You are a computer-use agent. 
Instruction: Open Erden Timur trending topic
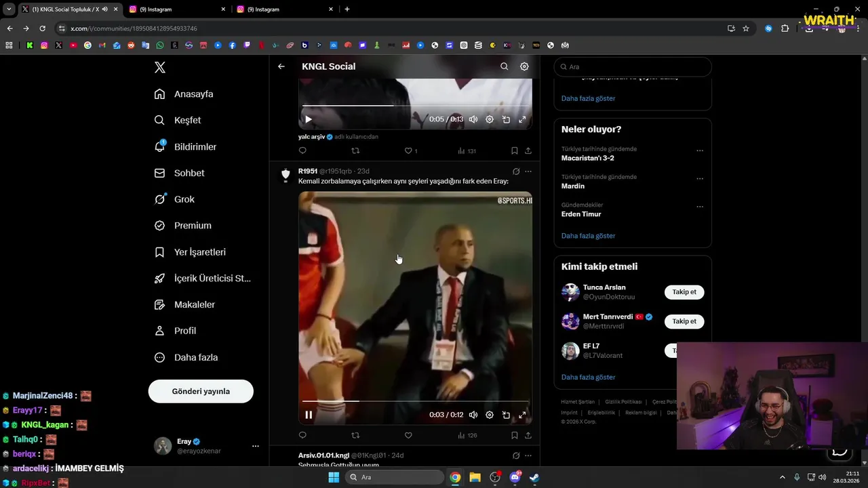click(581, 214)
